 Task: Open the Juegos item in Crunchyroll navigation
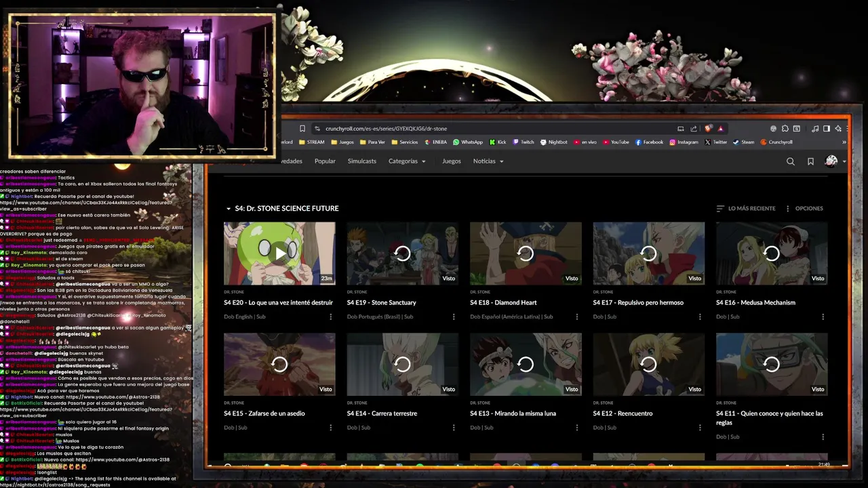coord(452,161)
